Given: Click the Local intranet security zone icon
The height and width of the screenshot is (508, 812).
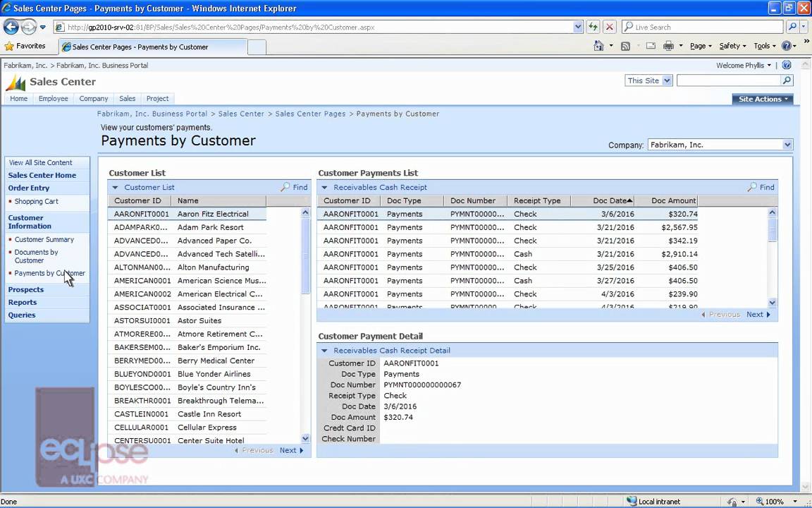Looking at the screenshot, I should click(632, 501).
